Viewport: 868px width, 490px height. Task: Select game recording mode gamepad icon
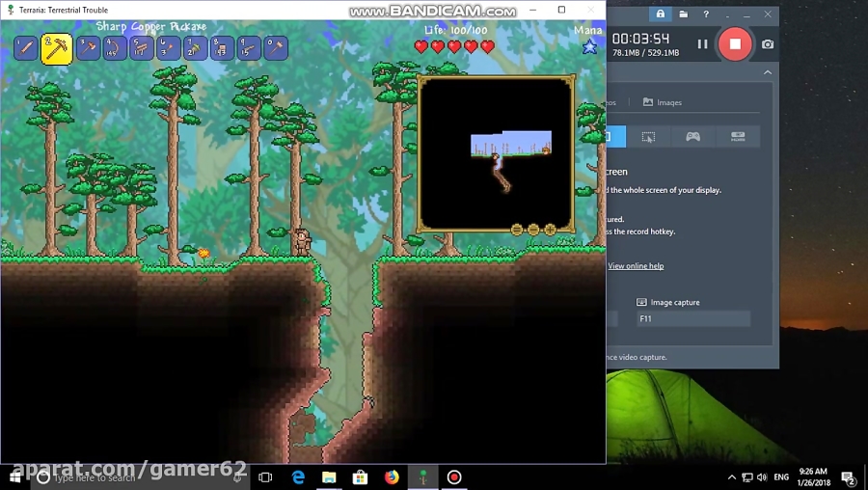[x=693, y=136]
